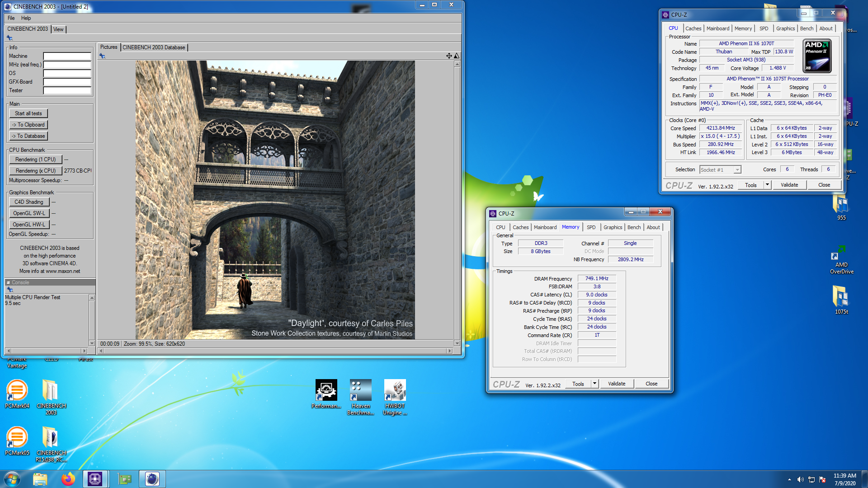
Task: Click the picture pane scroll-right arrow
Action: tap(449, 351)
